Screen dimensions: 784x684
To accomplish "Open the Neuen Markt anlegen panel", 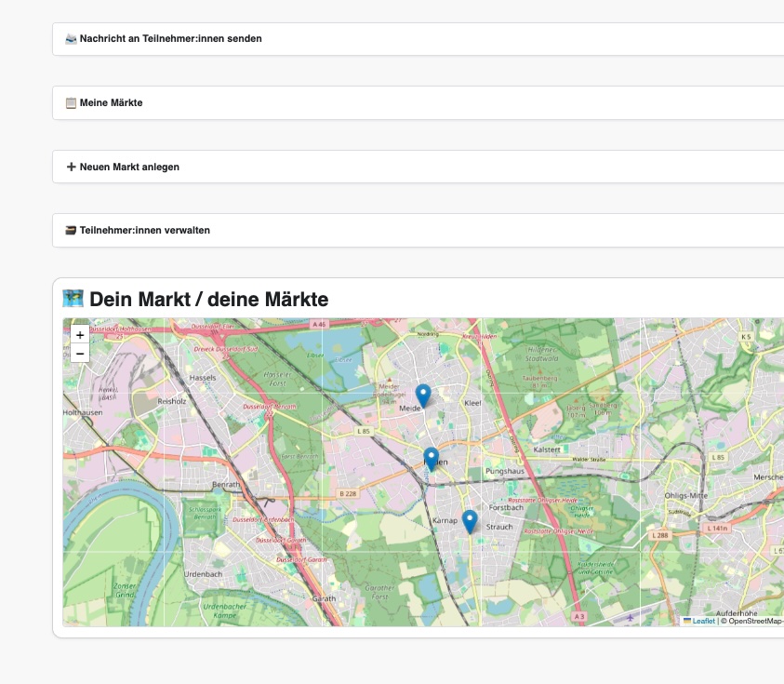I will pyautogui.click(x=128, y=166).
